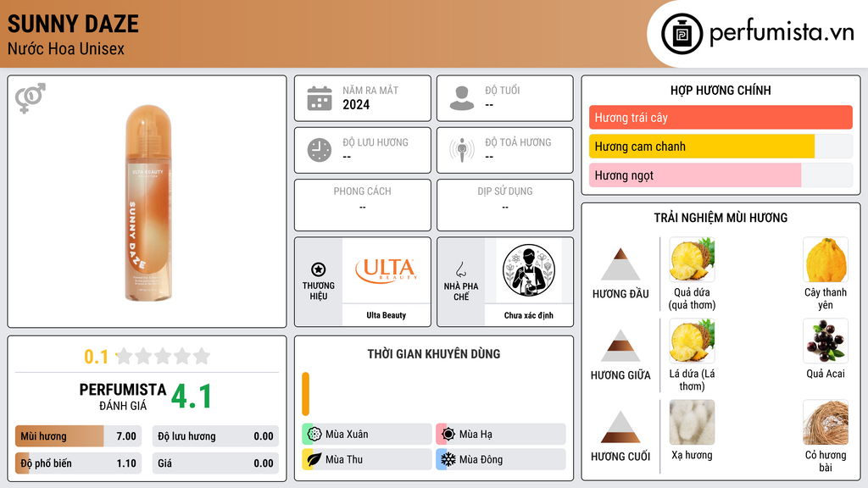Click the unisex gender symbol icon

[31, 98]
